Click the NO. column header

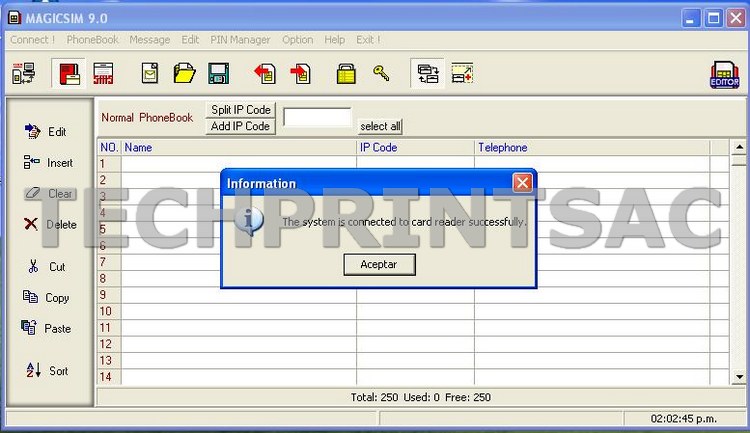pos(109,147)
